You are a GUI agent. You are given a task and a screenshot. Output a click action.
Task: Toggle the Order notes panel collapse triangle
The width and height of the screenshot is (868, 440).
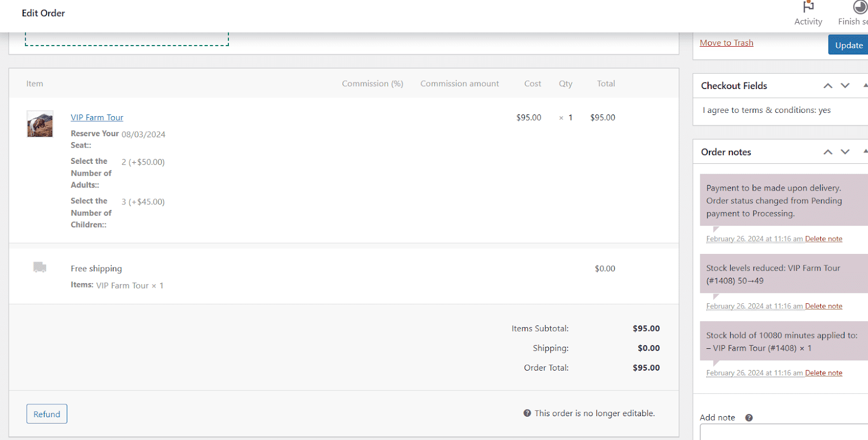coord(865,151)
